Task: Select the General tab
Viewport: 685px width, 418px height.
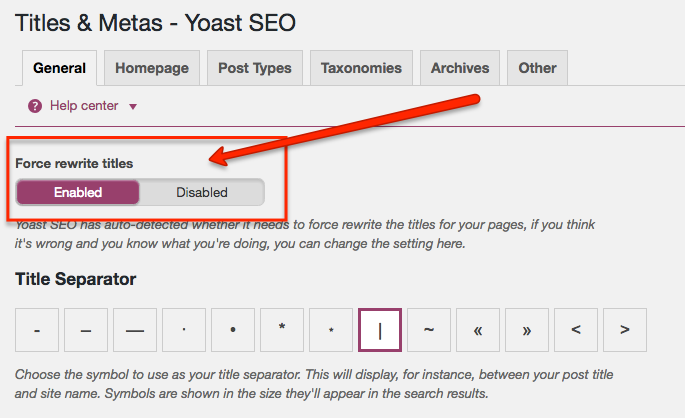Action: (59, 68)
